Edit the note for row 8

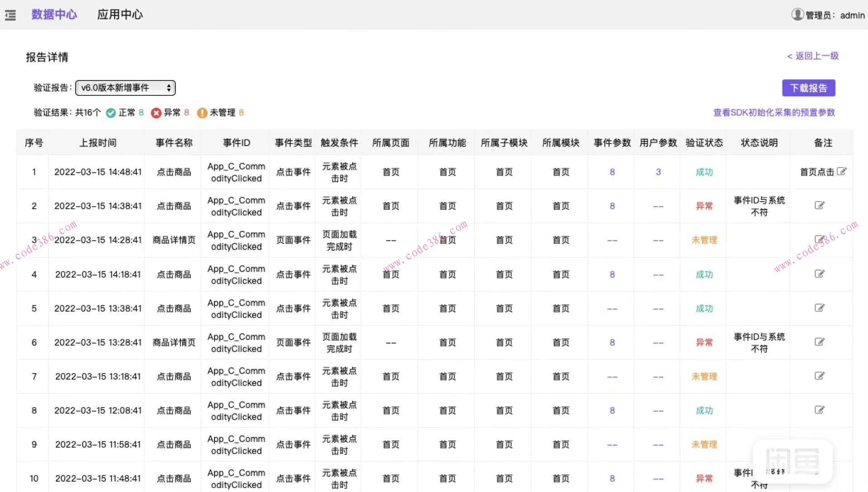click(819, 410)
